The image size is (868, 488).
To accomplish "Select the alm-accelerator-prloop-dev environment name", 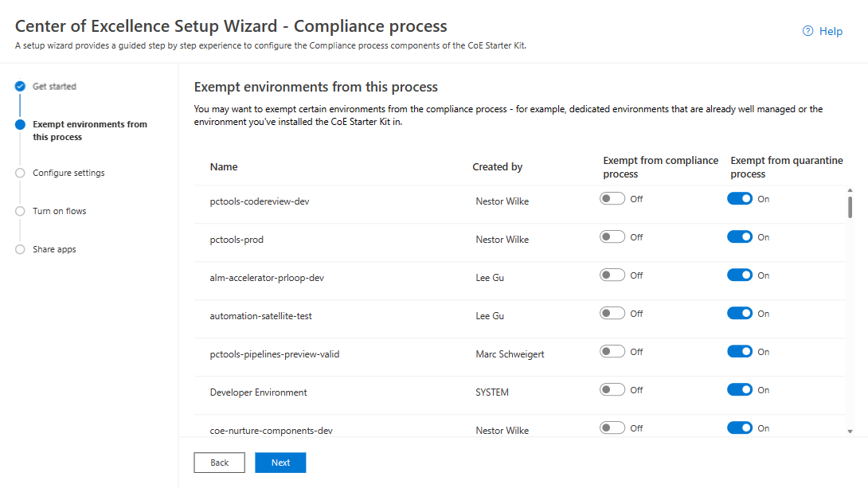I will 267,278.
